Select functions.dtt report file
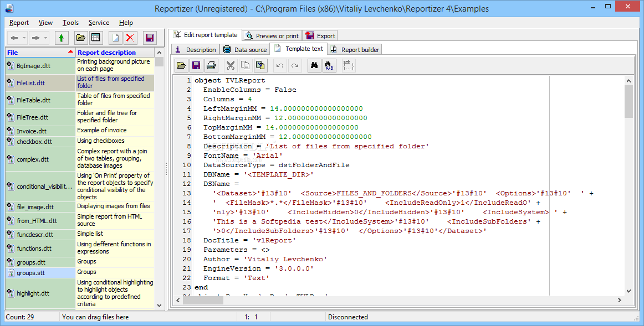The image size is (644, 326). (40, 249)
